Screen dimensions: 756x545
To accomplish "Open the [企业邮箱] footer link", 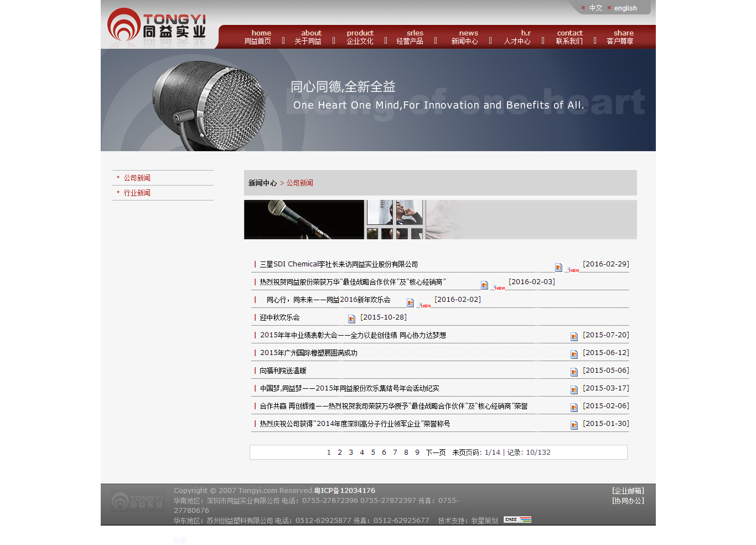I will click(x=627, y=490).
